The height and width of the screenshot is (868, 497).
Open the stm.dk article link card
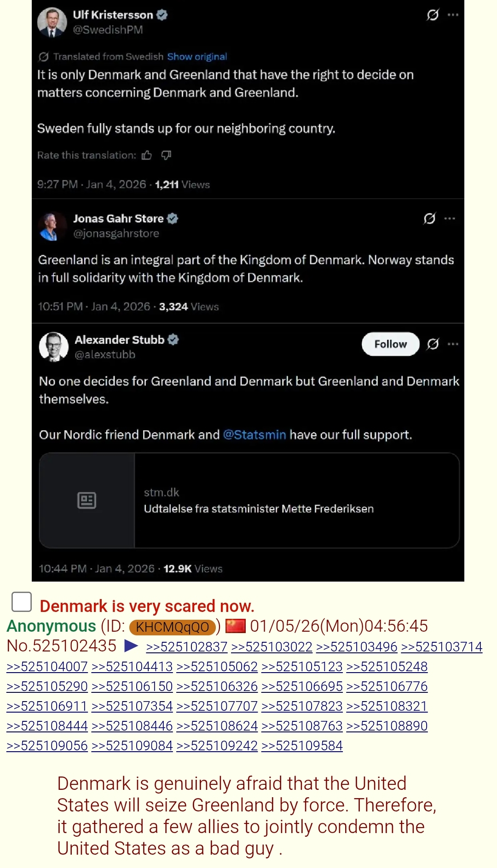coord(249,500)
